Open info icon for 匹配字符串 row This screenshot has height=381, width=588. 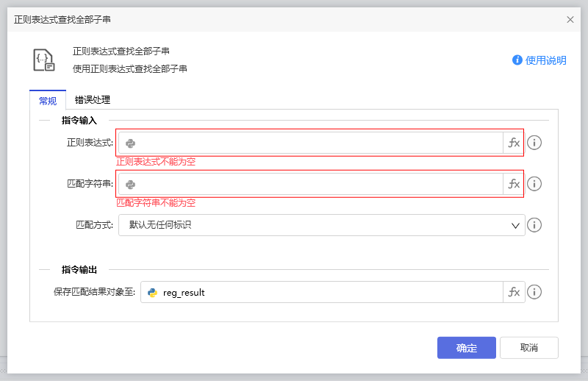534,184
